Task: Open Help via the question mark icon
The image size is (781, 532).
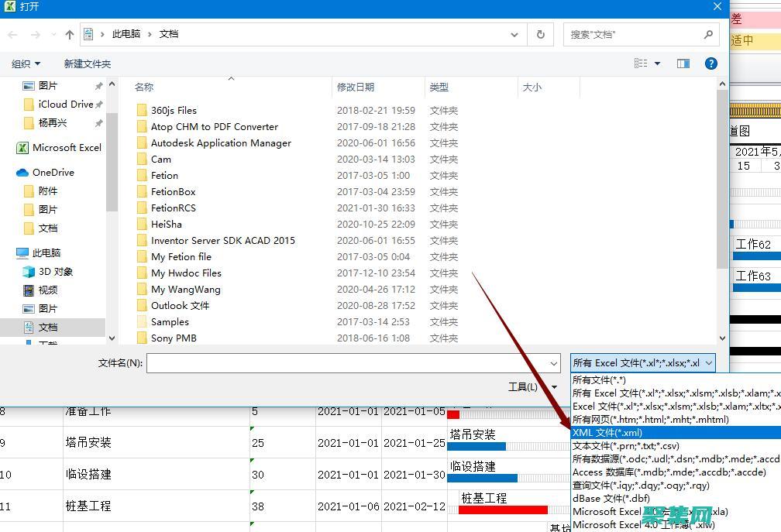Action: (x=710, y=63)
